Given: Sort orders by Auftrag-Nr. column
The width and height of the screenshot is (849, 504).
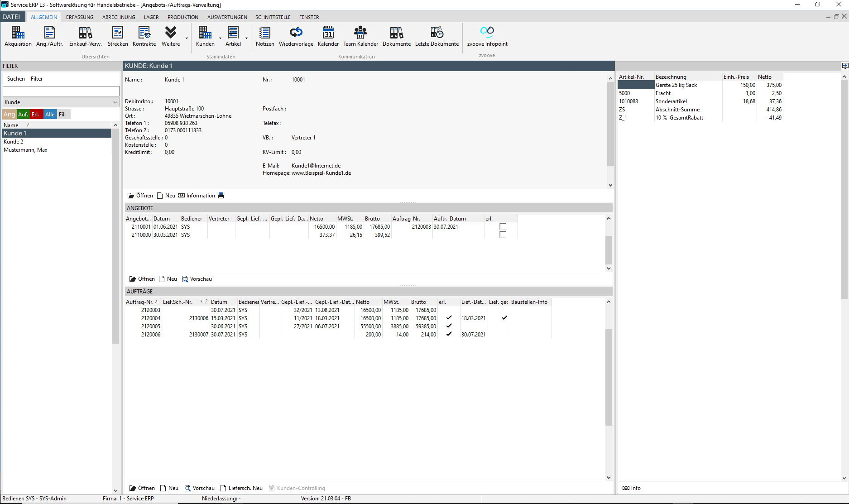Looking at the screenshot, I should tap(143, 302).
